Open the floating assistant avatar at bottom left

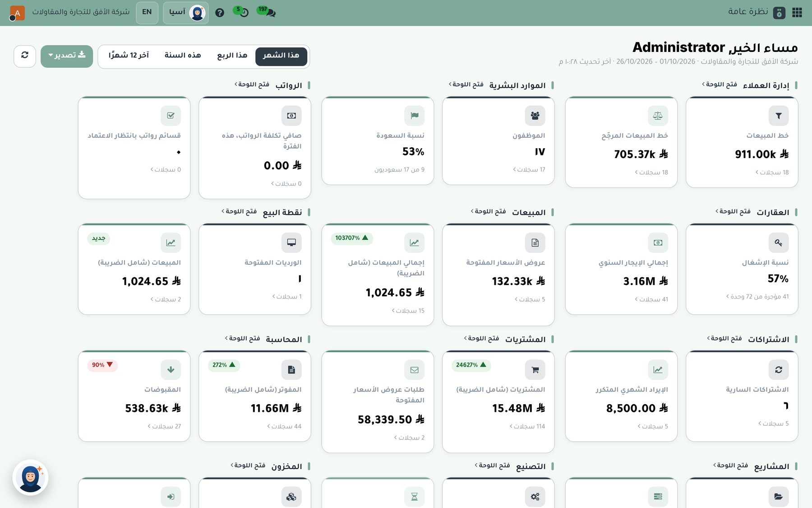tap(30, 477)
